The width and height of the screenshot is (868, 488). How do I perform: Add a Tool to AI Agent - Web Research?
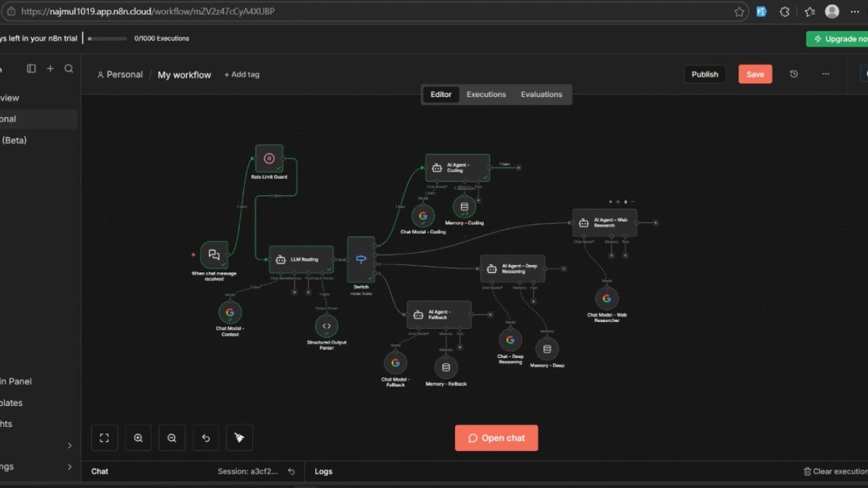coord(625,256)
